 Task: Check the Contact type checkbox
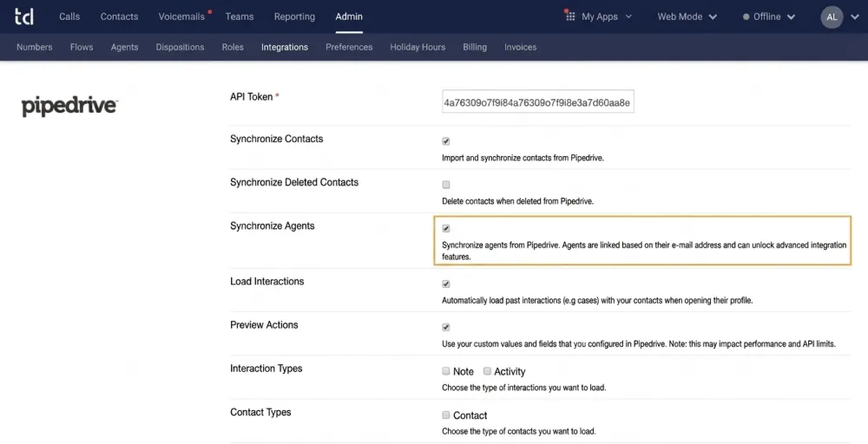tap(446, 415)
